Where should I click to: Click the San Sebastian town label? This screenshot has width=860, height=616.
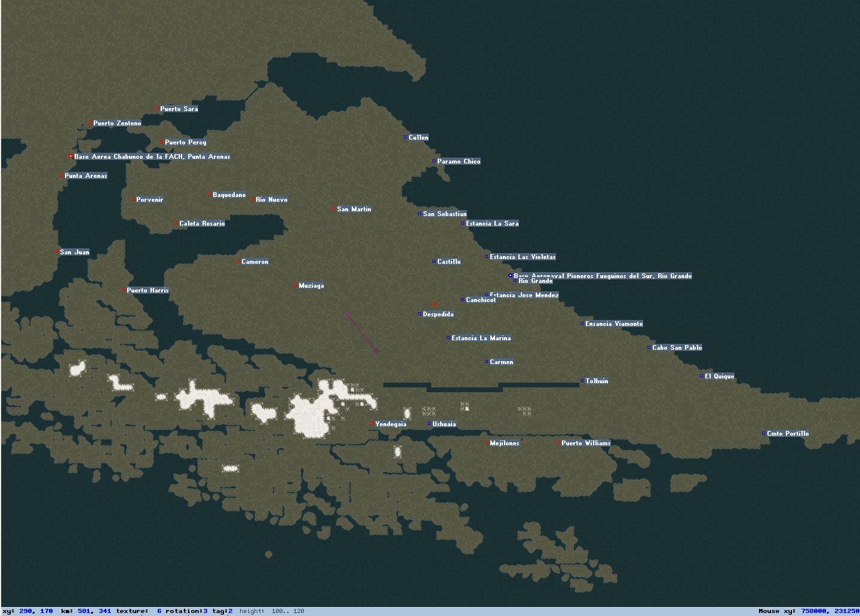click(445, 214)
